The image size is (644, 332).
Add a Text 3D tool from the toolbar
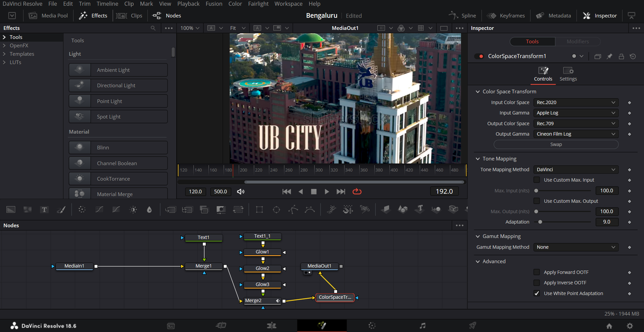coord(420,210)
